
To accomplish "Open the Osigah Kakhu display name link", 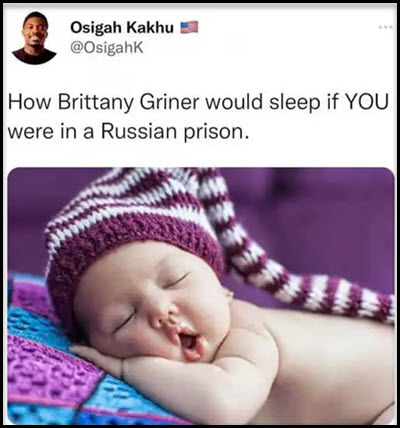I will (x=122, y=27).
